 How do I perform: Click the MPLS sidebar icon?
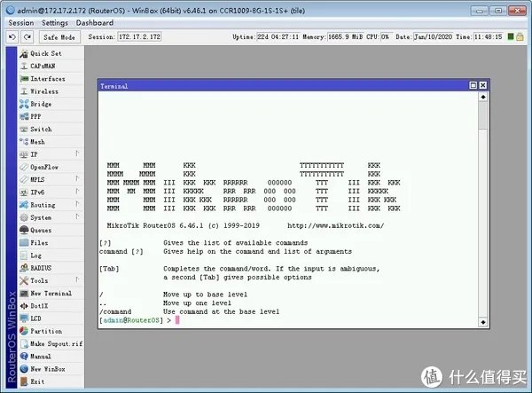[24, 179]
